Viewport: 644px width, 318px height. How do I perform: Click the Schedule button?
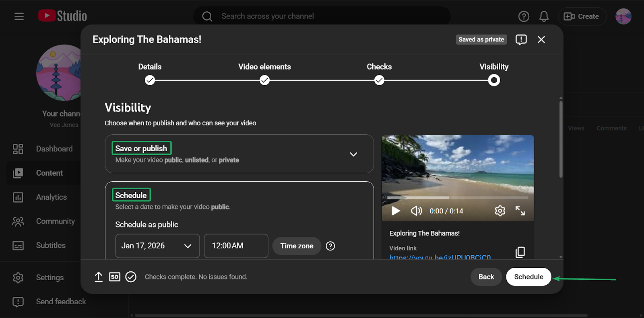click(528, 277)
